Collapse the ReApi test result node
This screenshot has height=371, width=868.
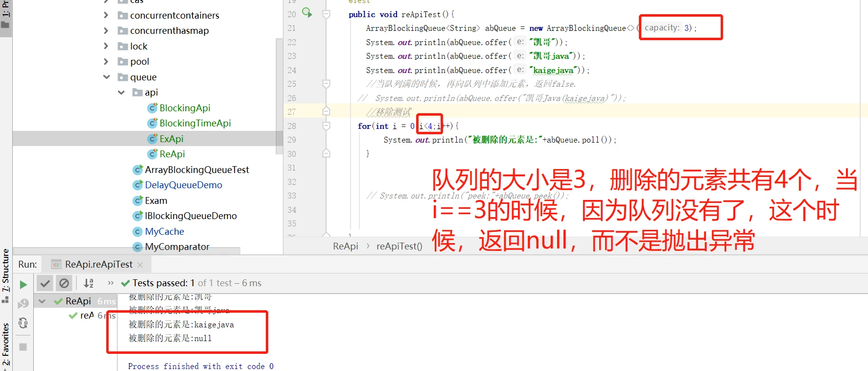coord(42,301)
